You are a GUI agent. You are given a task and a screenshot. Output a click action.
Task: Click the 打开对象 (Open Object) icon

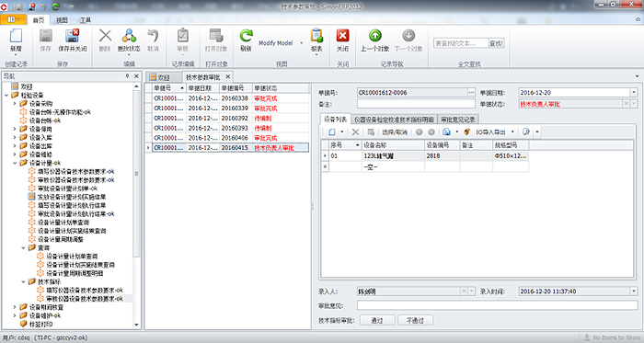click(x=216, y=36)
